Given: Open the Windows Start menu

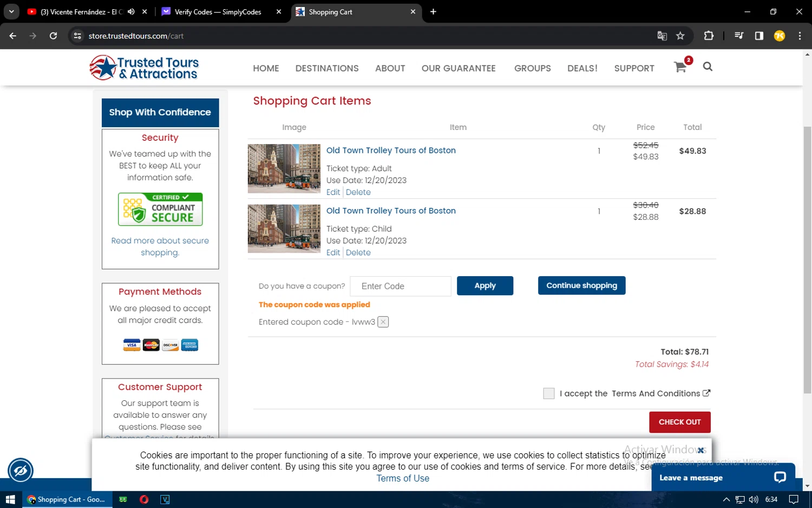Looking at the screenshot, I should click(10, 499).
